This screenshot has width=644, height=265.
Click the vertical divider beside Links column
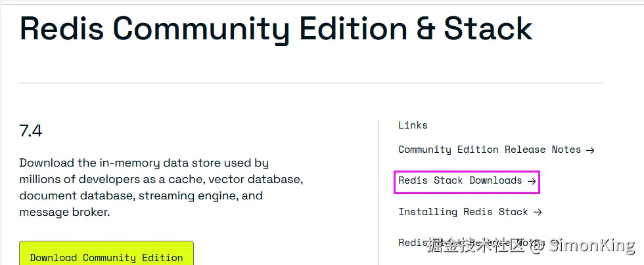pyautogui.click(x=379, y=190)
